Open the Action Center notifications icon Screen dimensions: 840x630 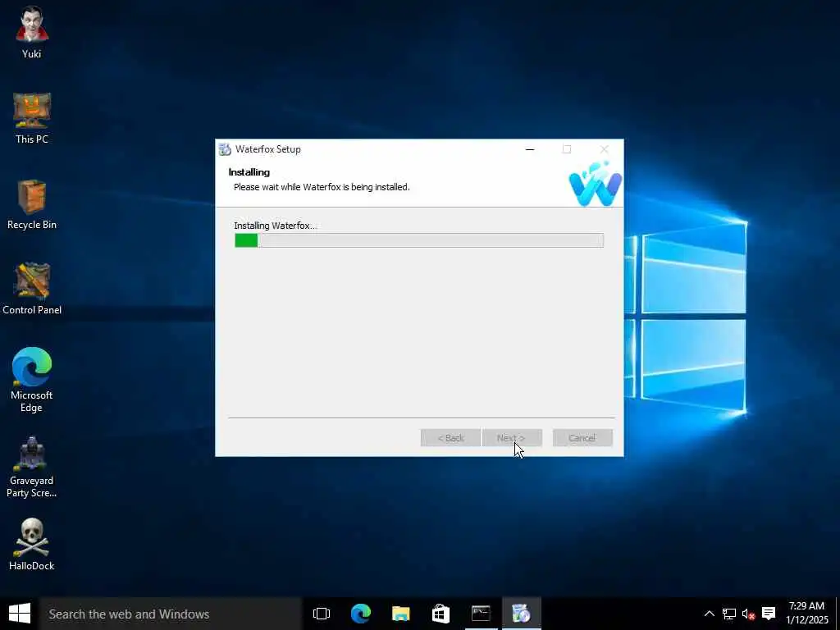click(x=769, y=614)
